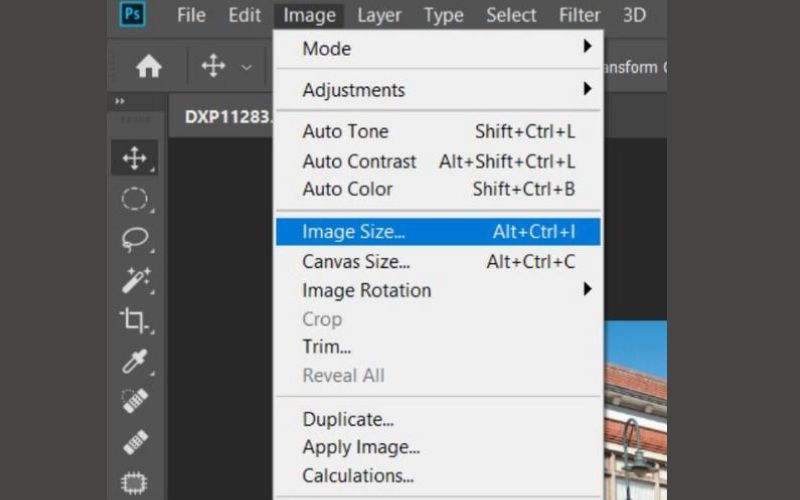Viewport: 800px width, 500px height.
Task: Open tool preset dropdown next to Move icon
Action: tap(246, 67)
